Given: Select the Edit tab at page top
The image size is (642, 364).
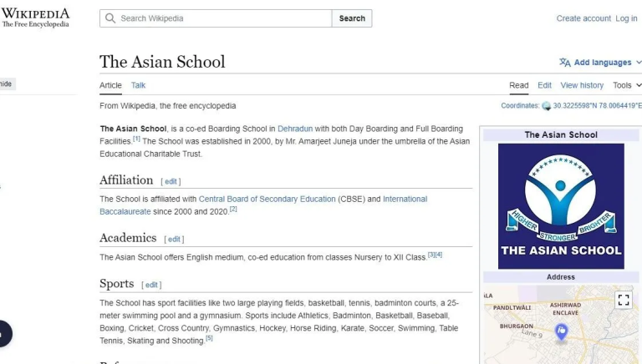Looking at the screenshot, I should 544,85.
